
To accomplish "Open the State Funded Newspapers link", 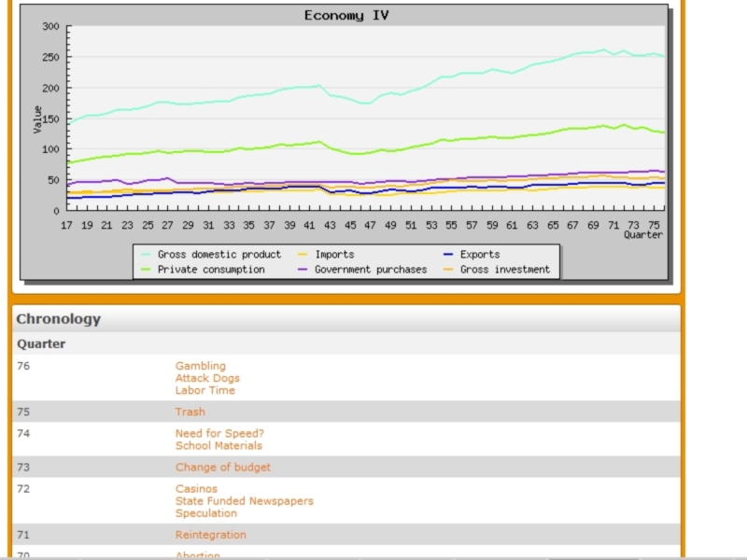I will (245, 501).
